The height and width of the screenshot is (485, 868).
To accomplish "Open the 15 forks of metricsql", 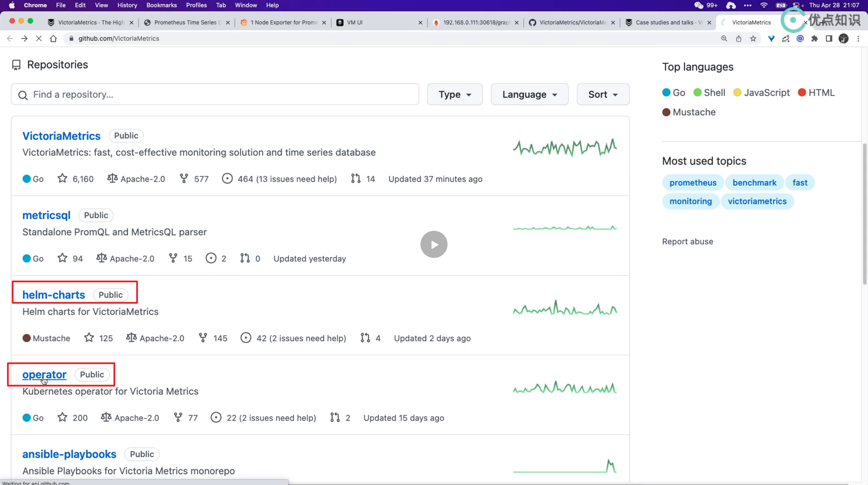I will (x=180, y=259).
